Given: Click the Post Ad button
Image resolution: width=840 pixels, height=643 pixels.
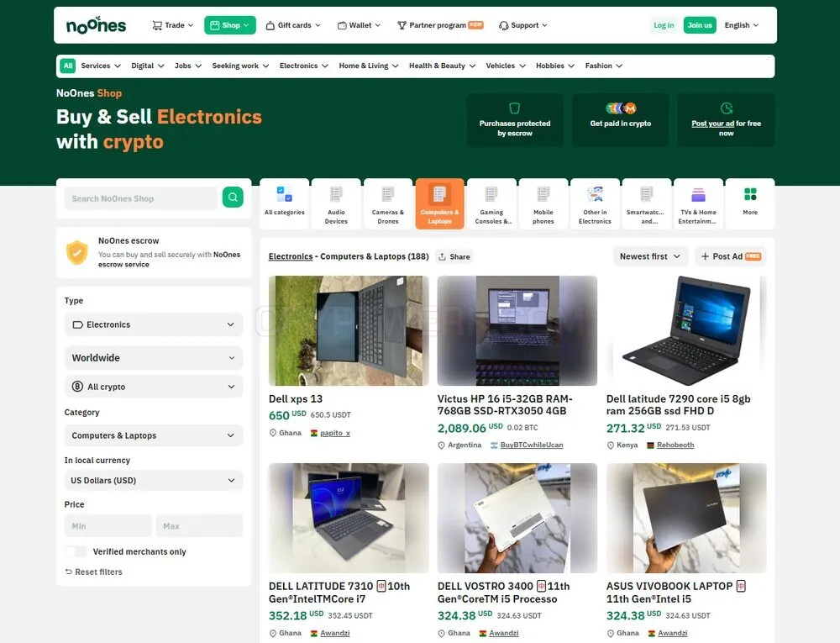Looking at the screenshot, I should [x=731, y=256].
